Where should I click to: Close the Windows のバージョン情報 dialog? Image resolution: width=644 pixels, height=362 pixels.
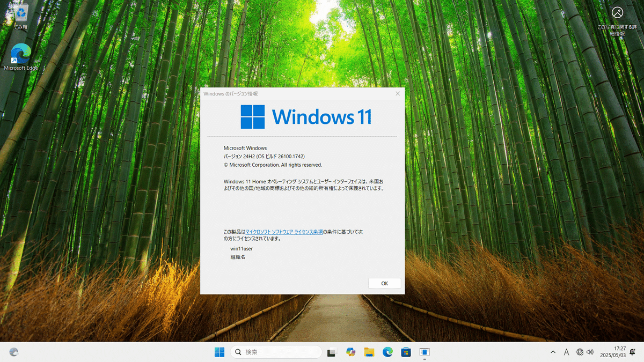point(398,93)
